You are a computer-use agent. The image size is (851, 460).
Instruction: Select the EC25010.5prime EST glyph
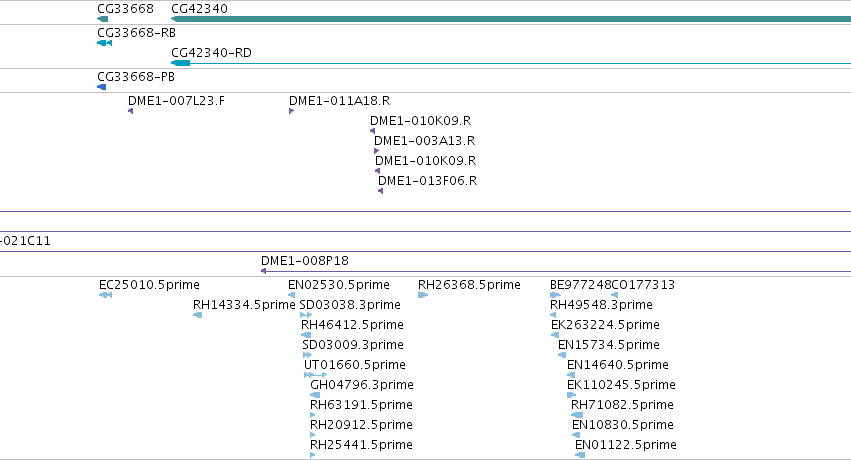point(105,295)
